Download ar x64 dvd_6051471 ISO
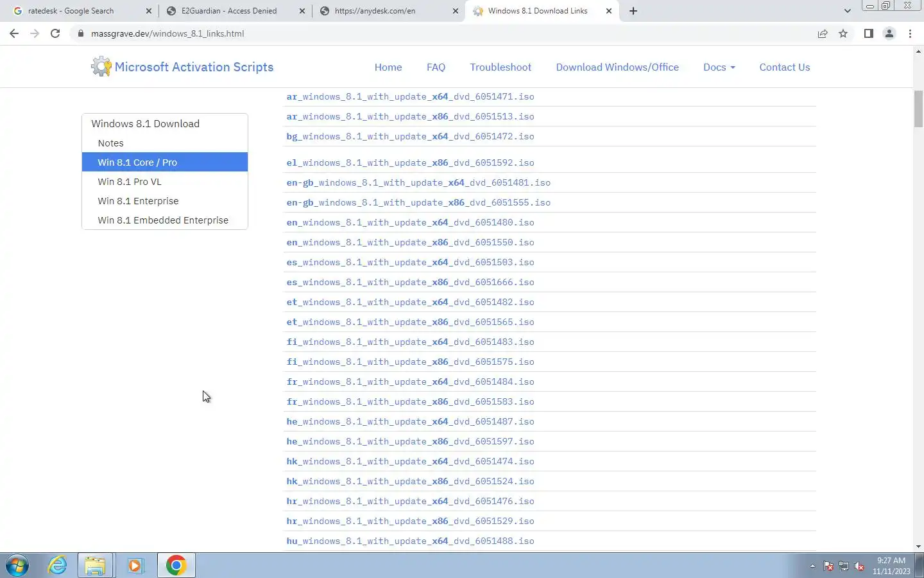924x578 pixels. point(410,96)
